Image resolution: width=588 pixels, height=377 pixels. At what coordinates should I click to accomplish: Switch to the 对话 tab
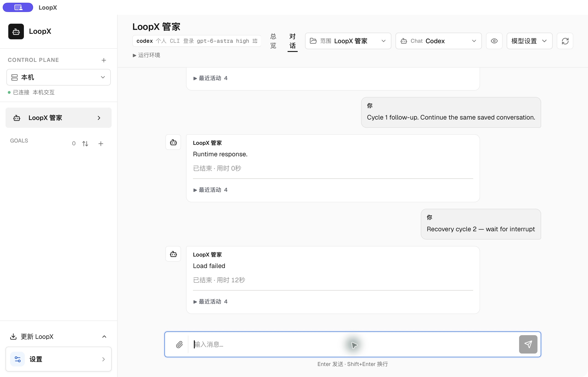[x=293, y=41]
